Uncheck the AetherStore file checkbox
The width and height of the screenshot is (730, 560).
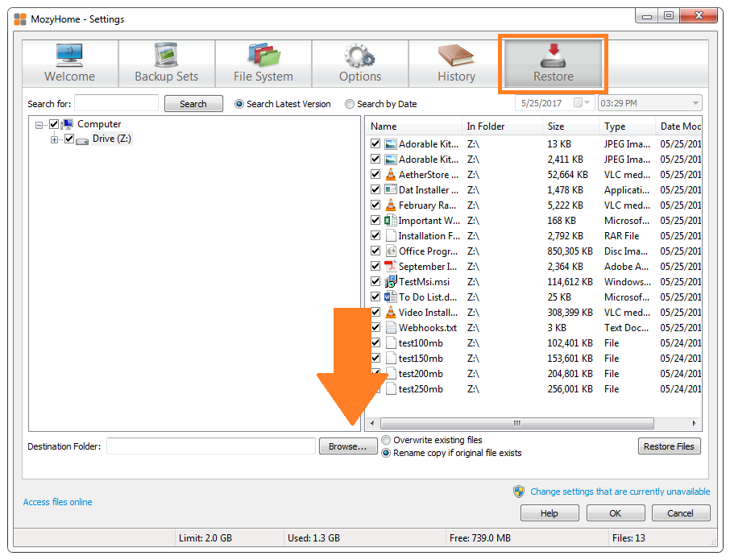[x=375, y=174]
